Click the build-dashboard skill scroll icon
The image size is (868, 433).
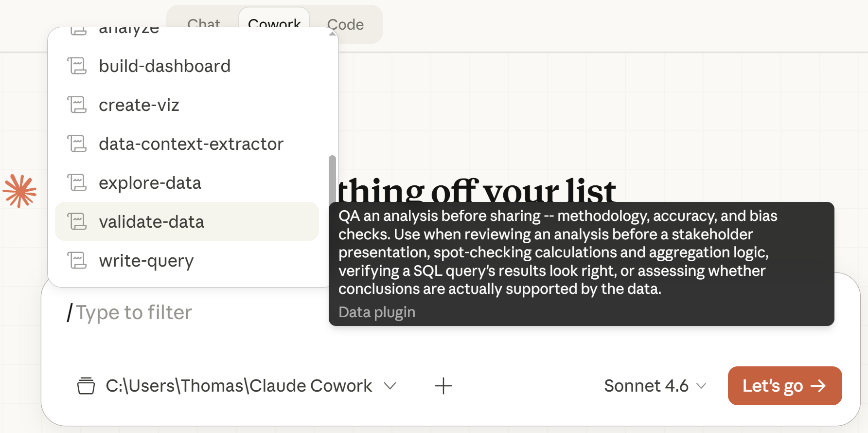point(77,66)
